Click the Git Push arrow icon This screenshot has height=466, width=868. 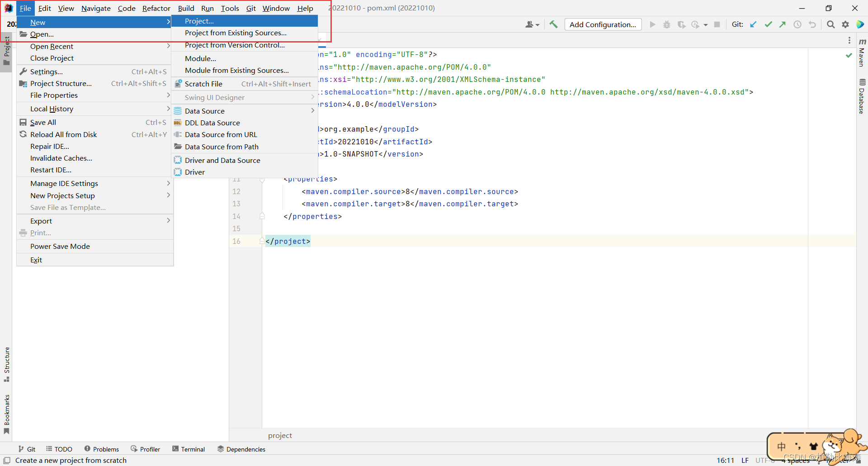[x=783, y=24]
